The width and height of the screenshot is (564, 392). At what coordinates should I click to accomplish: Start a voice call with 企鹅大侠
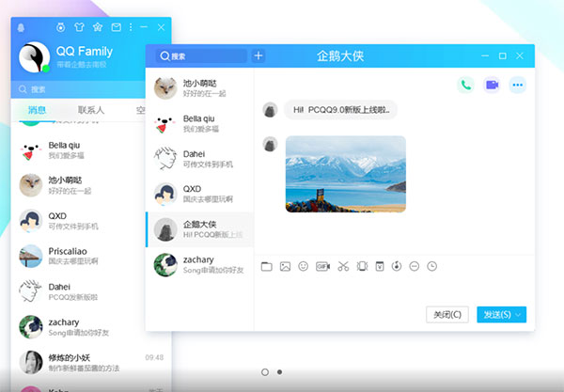tap(466, 85)
